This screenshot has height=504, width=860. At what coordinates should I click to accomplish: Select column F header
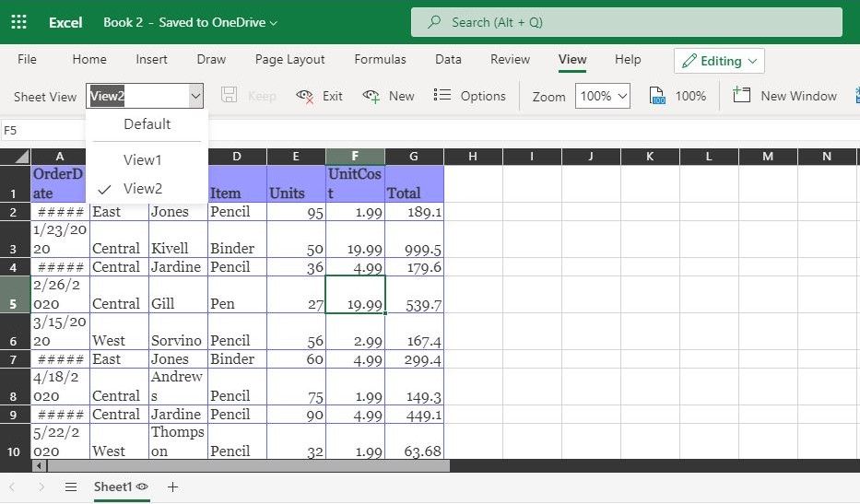pyautogui.click(x=356, y=157)
